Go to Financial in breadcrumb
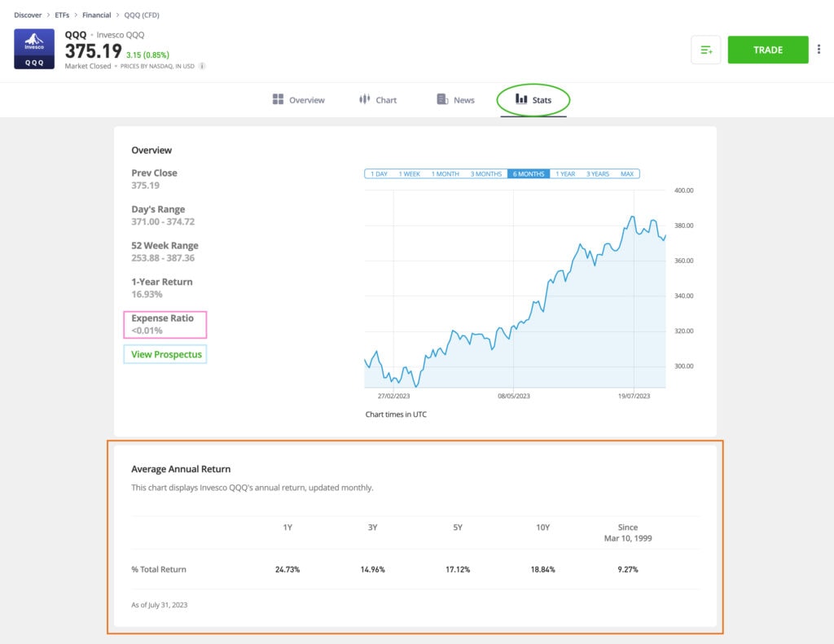The width and height of the screenshot is (834, 644). (96, 15)
